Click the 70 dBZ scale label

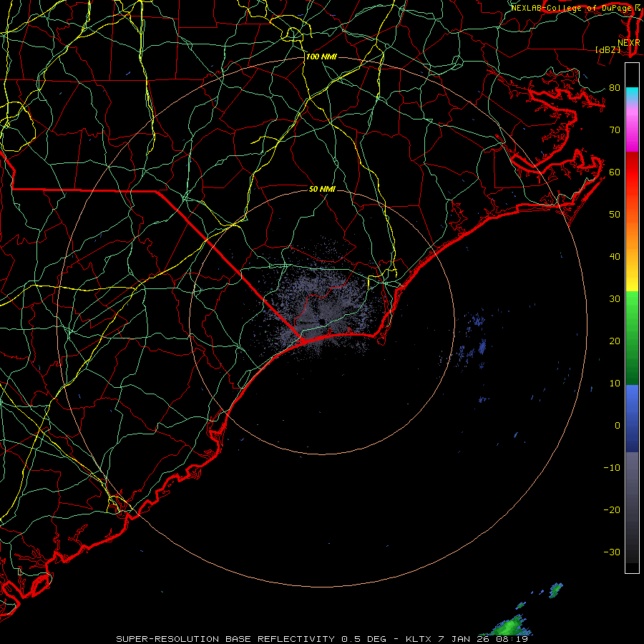tap(615, 130)
